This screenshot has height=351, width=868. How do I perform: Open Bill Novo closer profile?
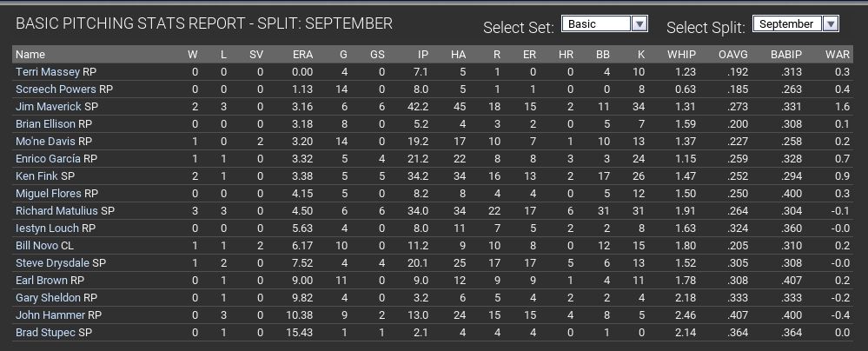(36, 245)
